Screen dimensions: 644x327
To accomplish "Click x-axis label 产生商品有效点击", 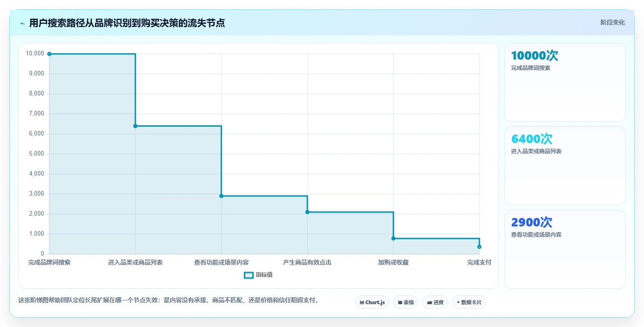I will click(x=307, y=263).
